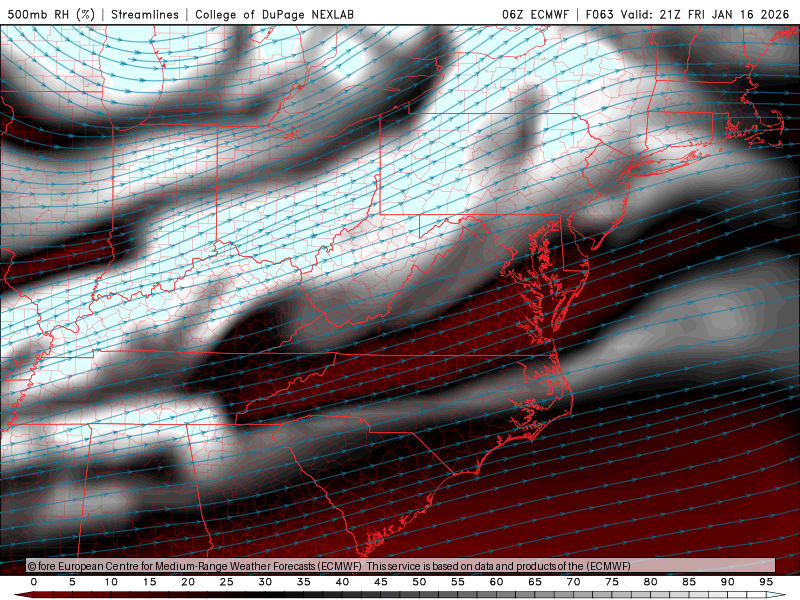Screen dimensions: 800x600
Task: Click the "65" value on the RH scale
Action: click(535, 582)
